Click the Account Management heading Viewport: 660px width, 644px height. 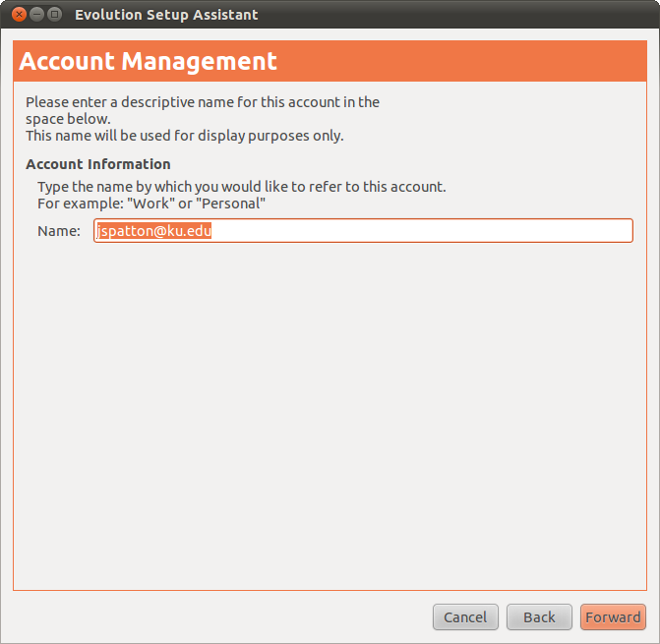coord(149,61)
